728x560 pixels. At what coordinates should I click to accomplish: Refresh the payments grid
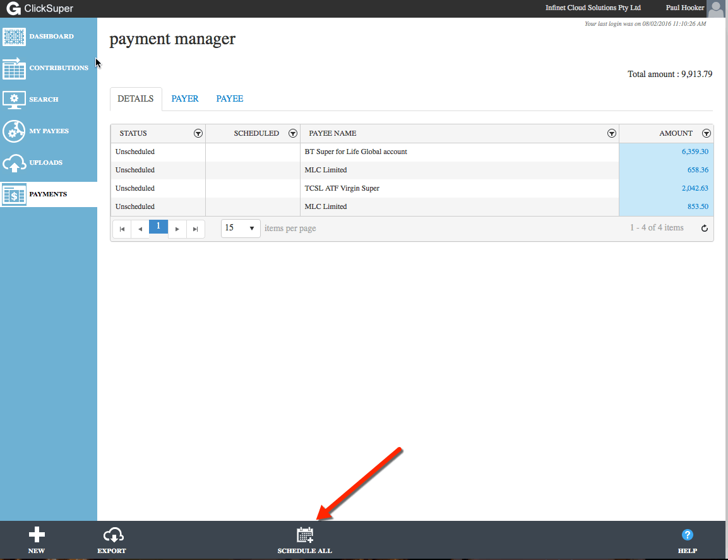click(704, 228)
